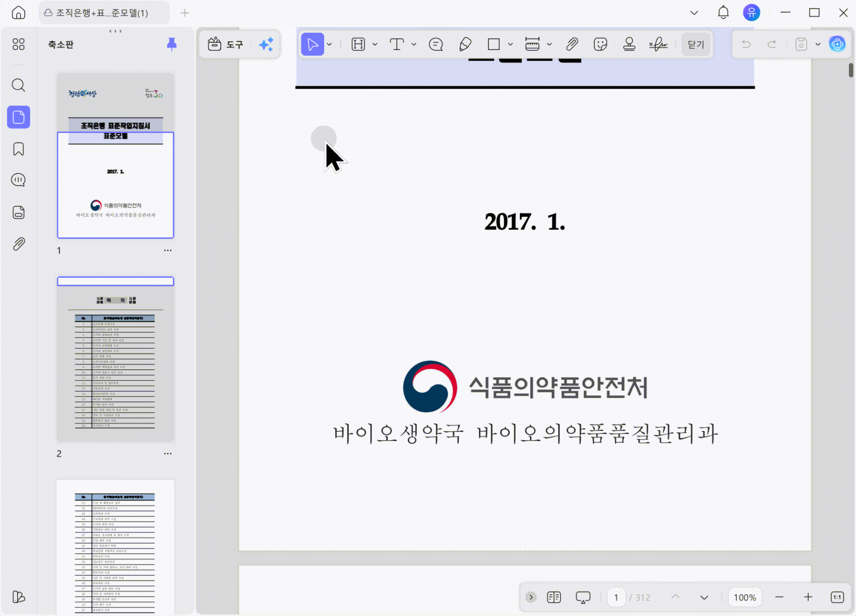The image size is (856, 616).
Task: Select the cursor selection tool
Action: [313, 44]
